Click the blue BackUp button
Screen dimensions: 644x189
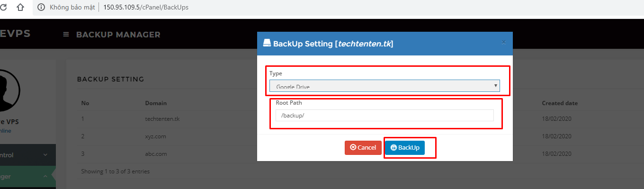(405, 148)
